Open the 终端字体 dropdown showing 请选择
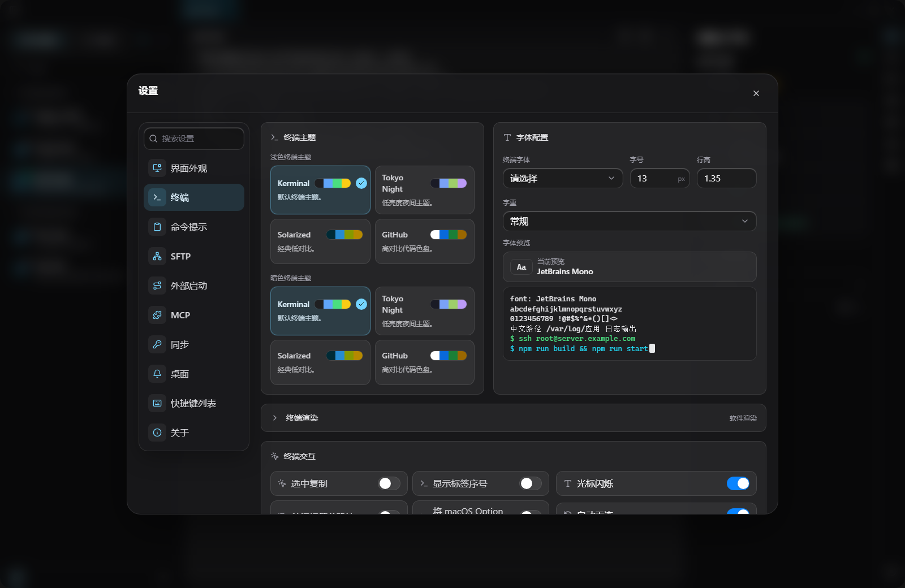 point(563,178)
